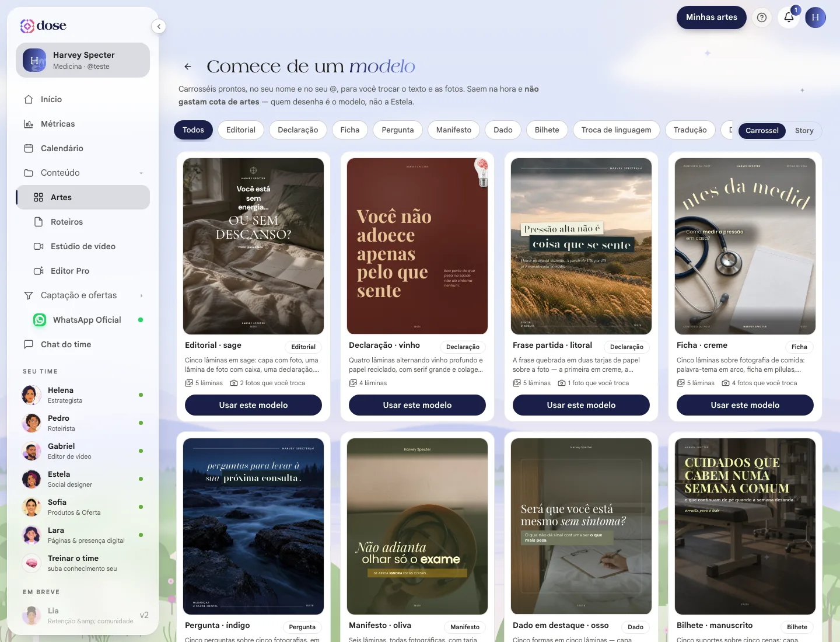Click the Artes grid icon

pos(38,197)
